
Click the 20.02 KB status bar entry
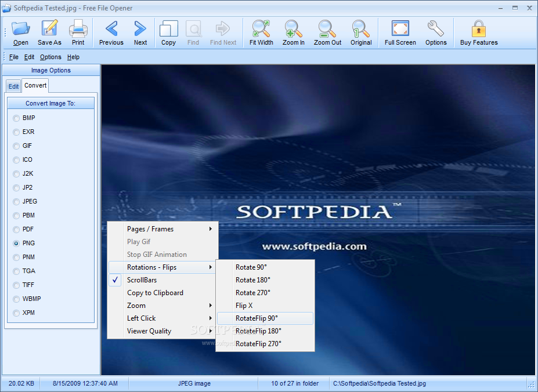tap(21, 383)
